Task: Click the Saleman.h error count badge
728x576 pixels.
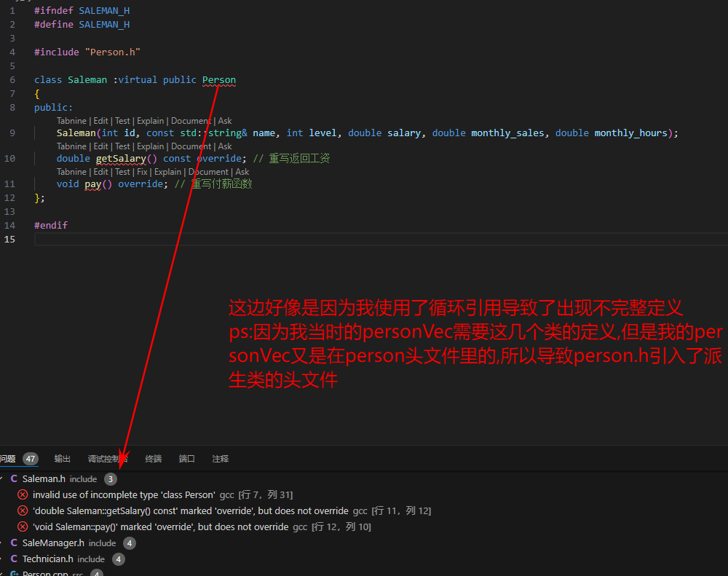Action: [110, 479]
